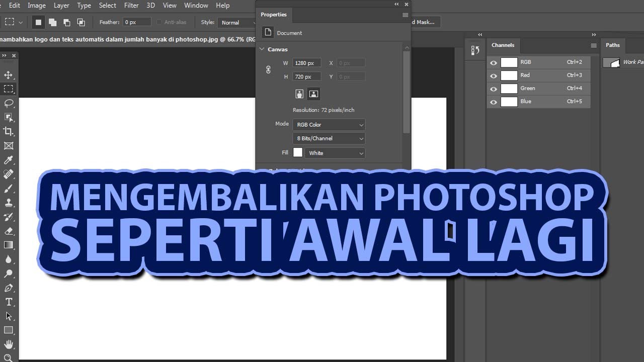This screenshot has width=644, height=362.
Task: Open the Filter menu
Action: (131, 6)
